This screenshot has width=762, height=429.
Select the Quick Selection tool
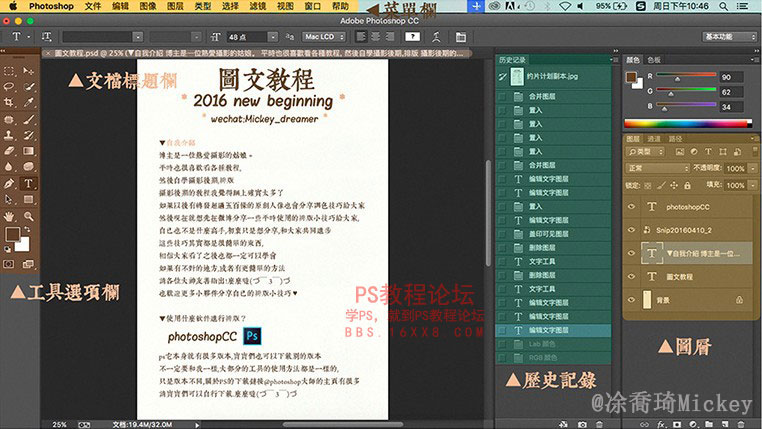pyautogui.click(x=29, y=86)
